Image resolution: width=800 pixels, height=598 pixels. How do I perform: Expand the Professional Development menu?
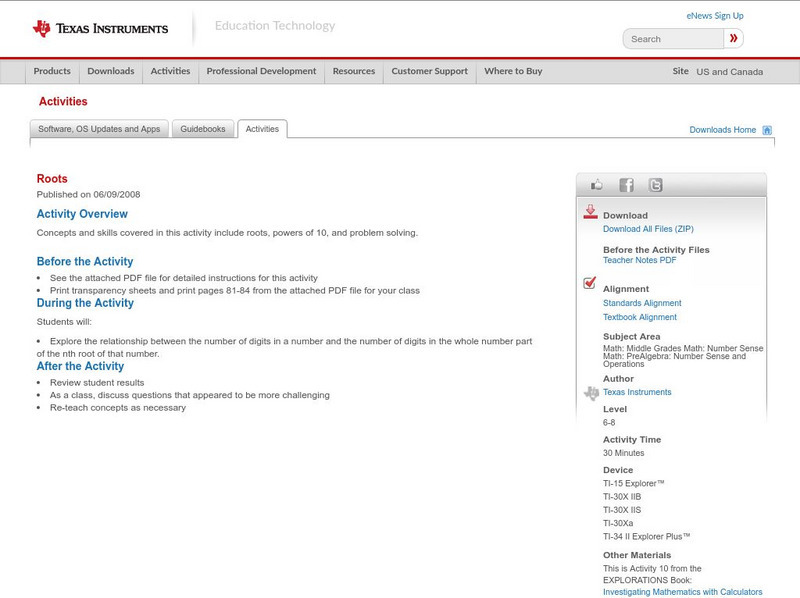pos(261,72)
